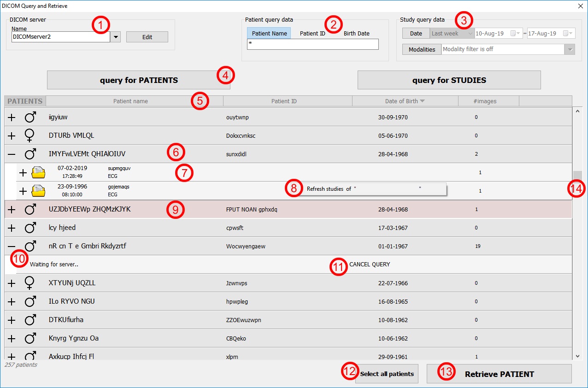Collapse patient nR cn T e Gmbri Rkdyzrtf

pos(12,247)
